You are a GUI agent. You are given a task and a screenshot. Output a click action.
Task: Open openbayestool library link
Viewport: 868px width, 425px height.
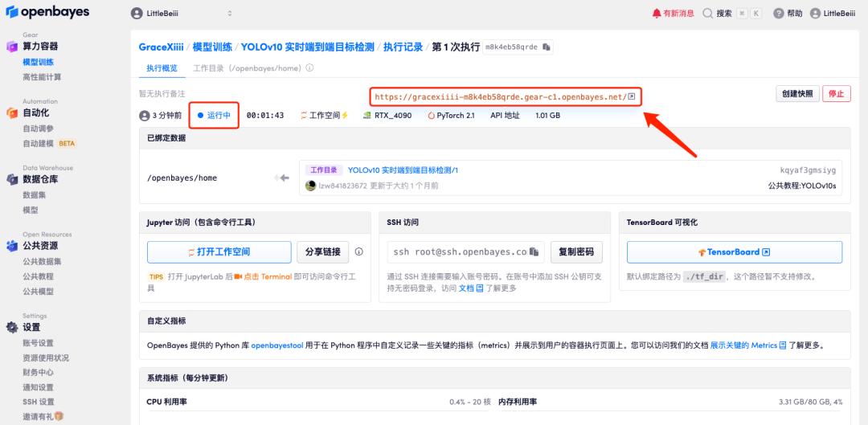coord(277,345)
